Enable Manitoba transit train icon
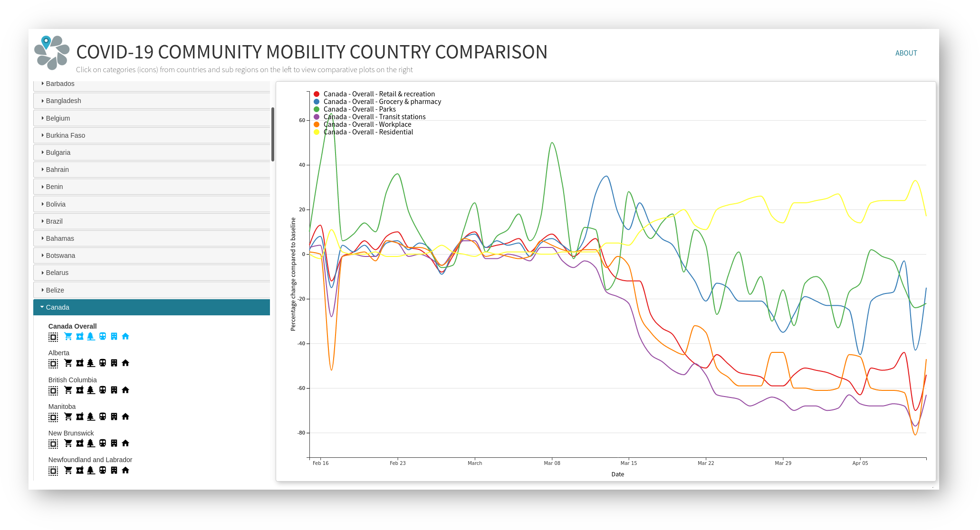980x530 pixels. [x=103, y=416]
